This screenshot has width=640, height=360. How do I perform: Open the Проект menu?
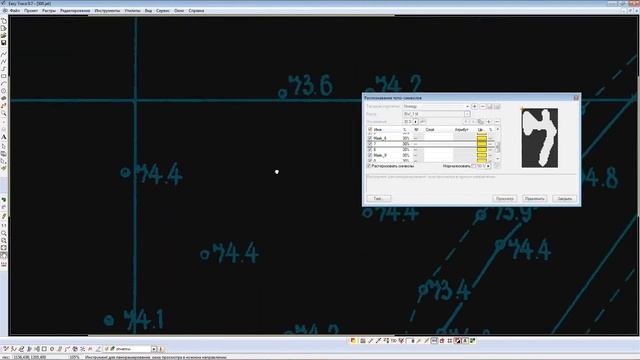(x=31, y=11)
